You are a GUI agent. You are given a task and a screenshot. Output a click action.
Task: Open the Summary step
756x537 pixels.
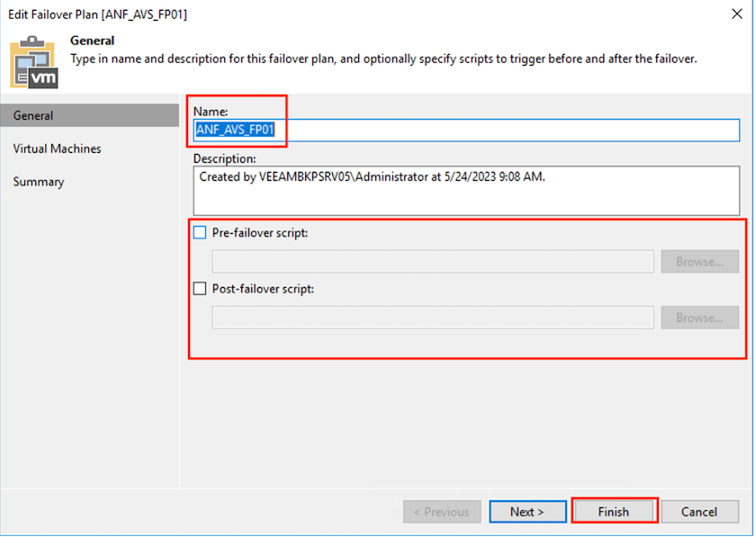[x=39, y=182]
